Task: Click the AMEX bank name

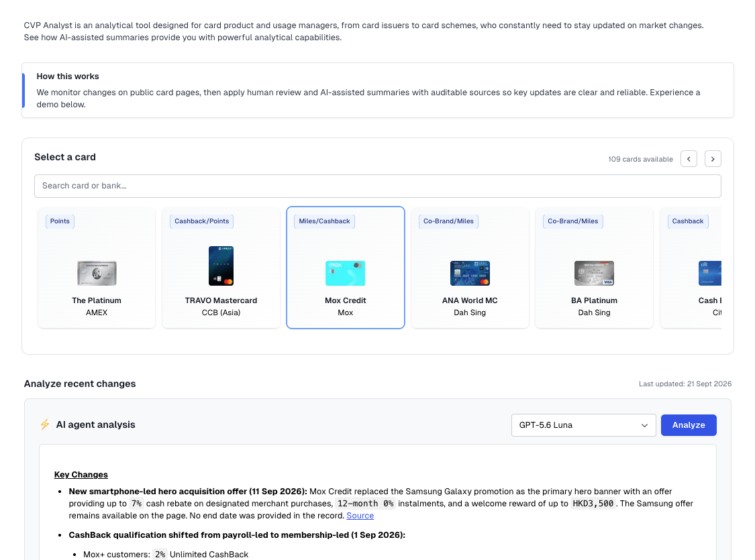Action: (97, 313)
